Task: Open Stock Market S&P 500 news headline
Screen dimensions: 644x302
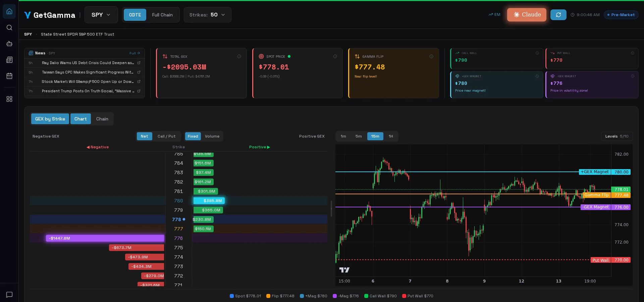Action: click(x=88, y=82)
